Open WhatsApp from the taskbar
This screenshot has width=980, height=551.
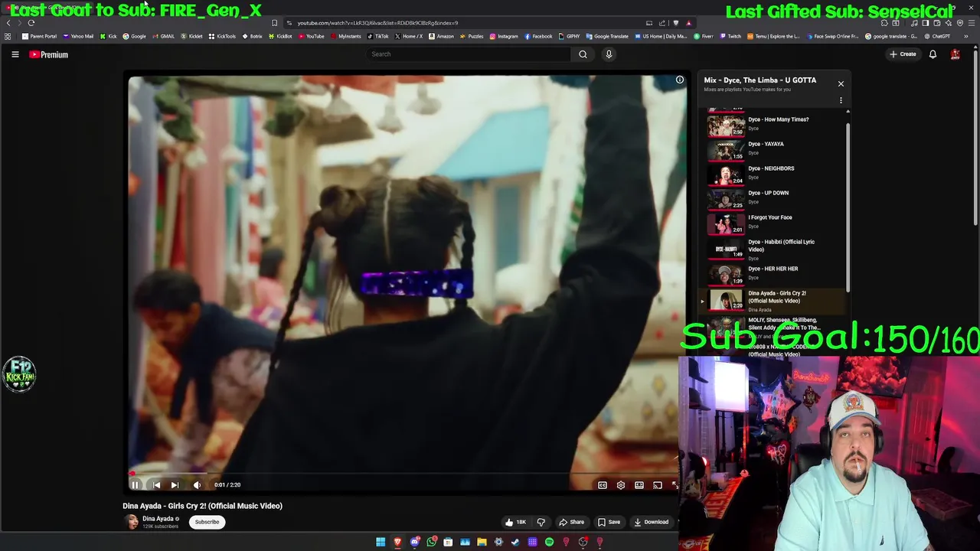coord(431,542)
